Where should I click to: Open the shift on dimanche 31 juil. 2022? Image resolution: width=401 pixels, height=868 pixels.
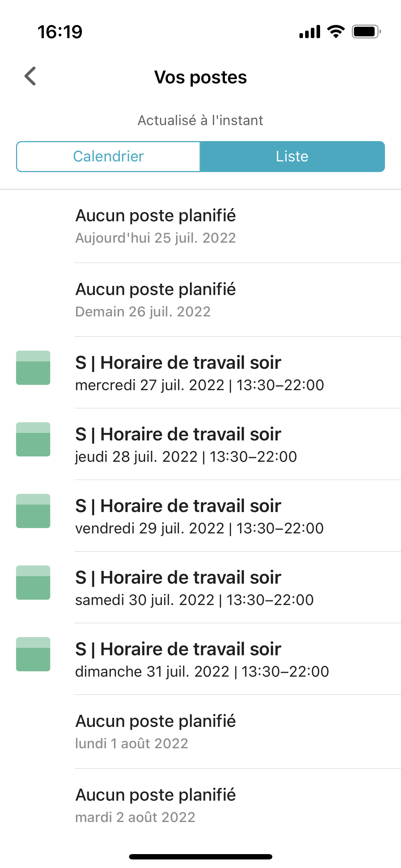tap(200, 659)
